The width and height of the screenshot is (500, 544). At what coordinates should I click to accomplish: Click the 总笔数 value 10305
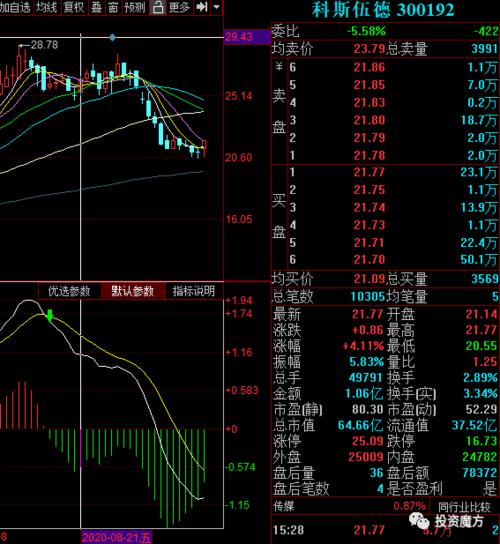point(367,297)
